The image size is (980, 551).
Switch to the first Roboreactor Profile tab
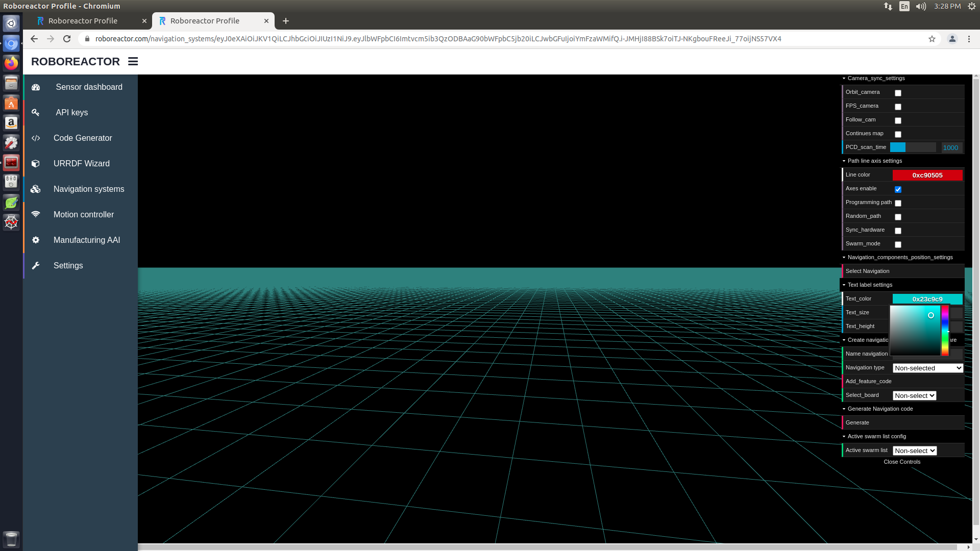(91, 21)
